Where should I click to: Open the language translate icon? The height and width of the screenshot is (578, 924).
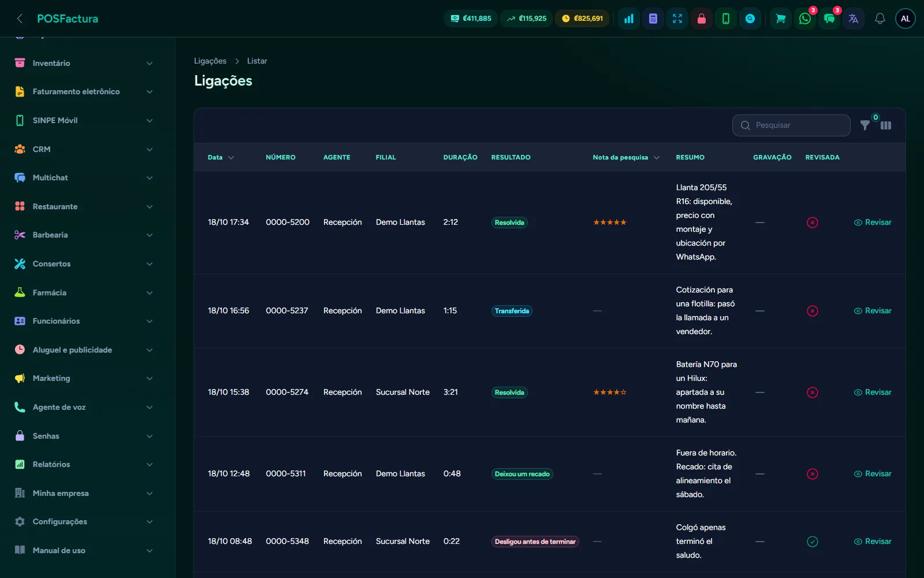pos(854,18)
